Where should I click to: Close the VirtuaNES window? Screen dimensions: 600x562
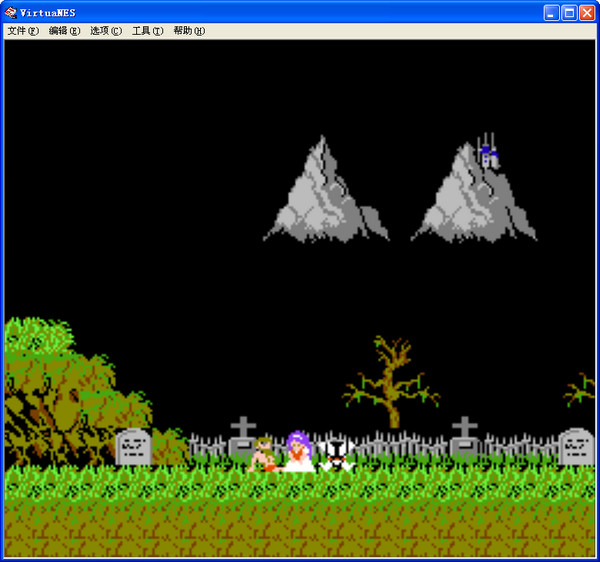pos(587,13)
